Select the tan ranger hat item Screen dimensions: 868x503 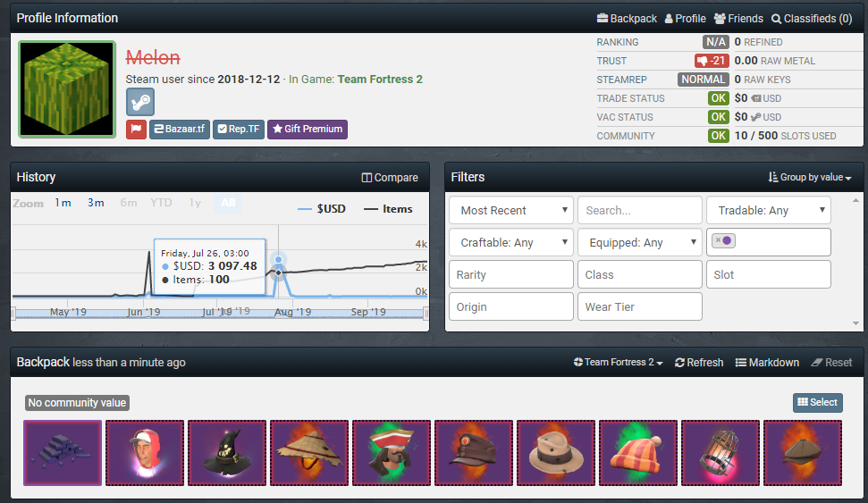click(556, 453)
